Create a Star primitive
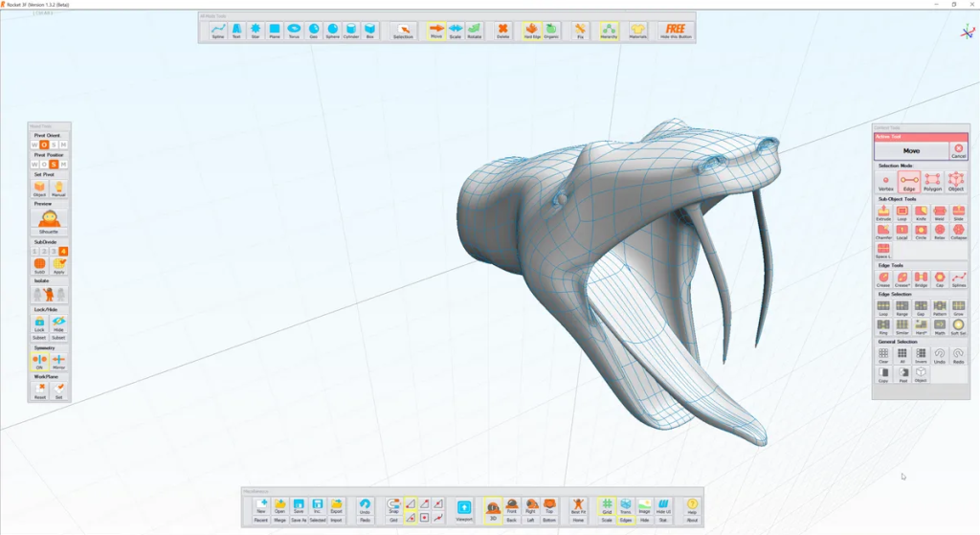The width and height of the screenshot is (980, 535). tap(256, 31)
